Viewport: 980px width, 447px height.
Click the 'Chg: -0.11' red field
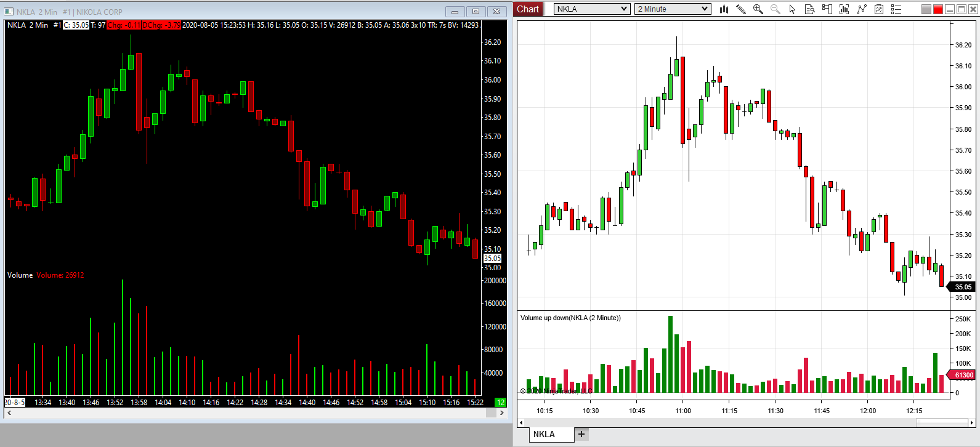point(124,25)
